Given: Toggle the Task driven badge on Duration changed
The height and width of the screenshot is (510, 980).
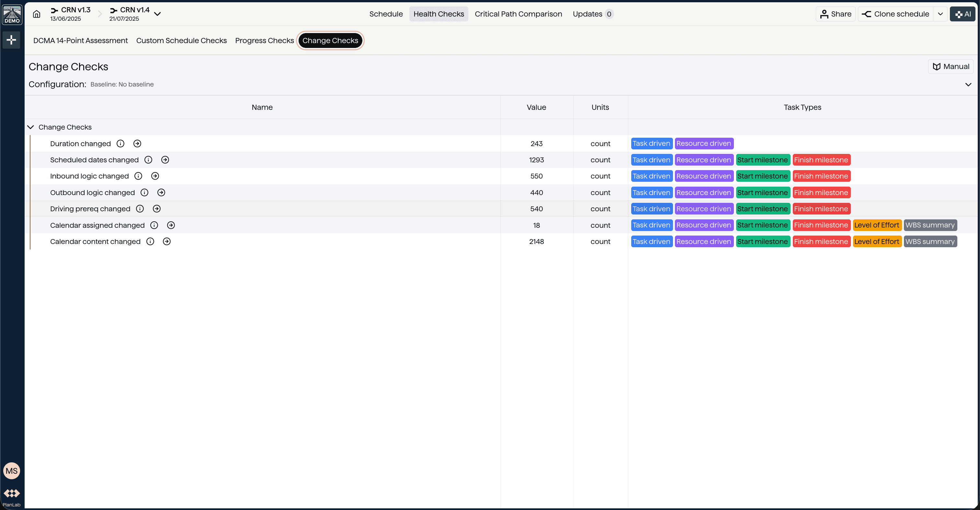Looking at the screenshot, I should pos(651,144).
